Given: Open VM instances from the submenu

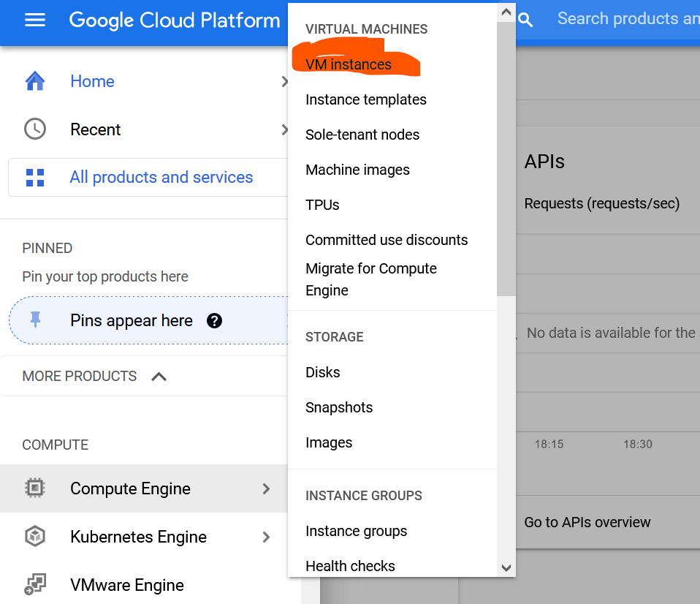Looking at the screenshot, I should click(x=349, y=65).
